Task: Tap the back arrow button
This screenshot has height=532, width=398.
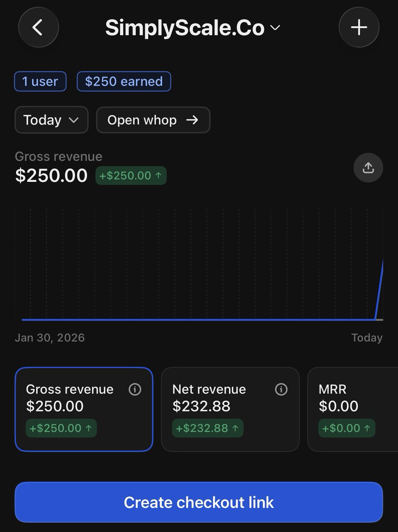Action: [38, 27]
